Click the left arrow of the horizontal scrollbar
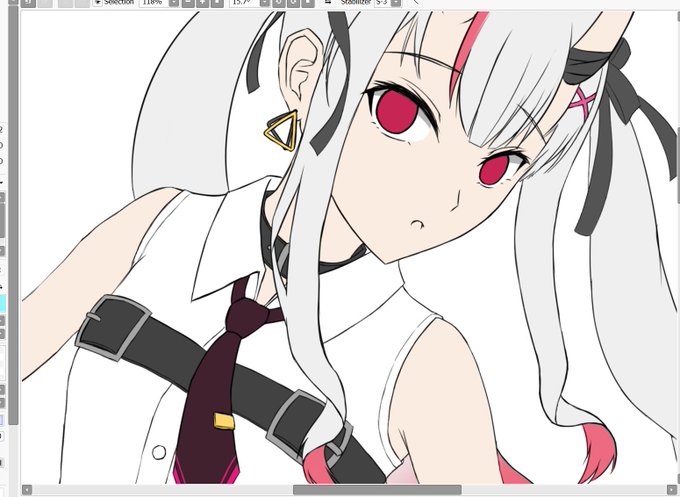Viewport: 680px width, 497px height. (x=27, y=490)
